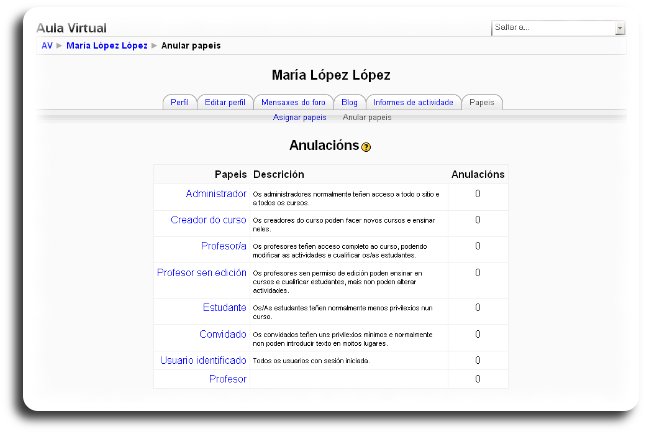Select the Profesor/a role link
The height and width of the screenshot is (434, 646).
tap(223, 245)
